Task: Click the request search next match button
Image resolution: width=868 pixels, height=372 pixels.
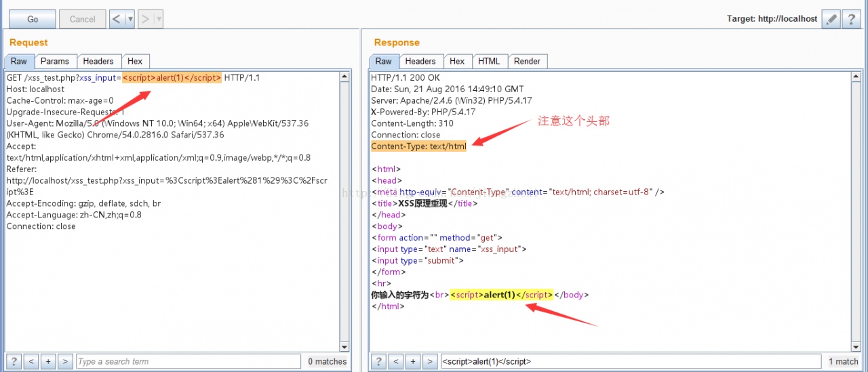Action: click(65, 361)
